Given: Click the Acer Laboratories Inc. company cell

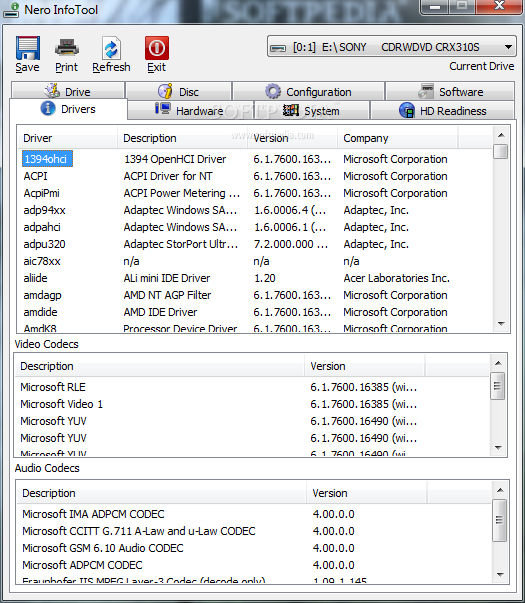Looking at the screenshot, I should click(397, 278).
